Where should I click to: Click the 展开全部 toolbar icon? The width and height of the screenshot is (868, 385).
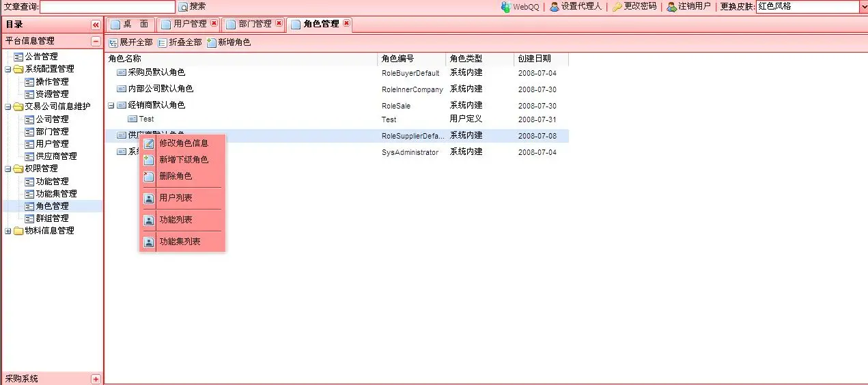(113, 42)
